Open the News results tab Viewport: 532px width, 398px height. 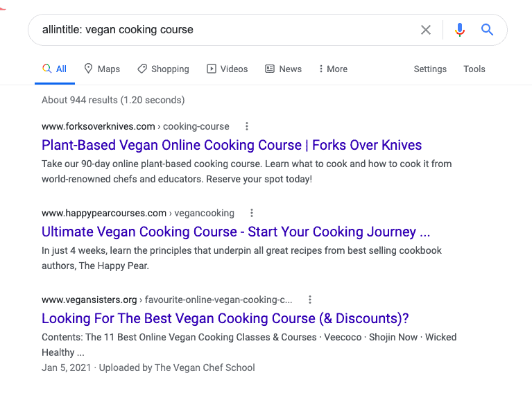click(x=283, y=69)
